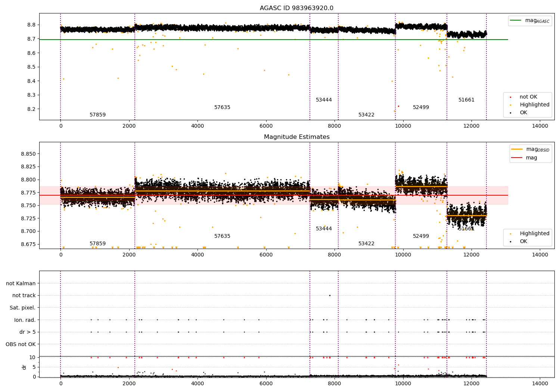Click y-axis tick 8.2 in top plot
The width and height of the screenshot is (560, 392).
point(32,109)
